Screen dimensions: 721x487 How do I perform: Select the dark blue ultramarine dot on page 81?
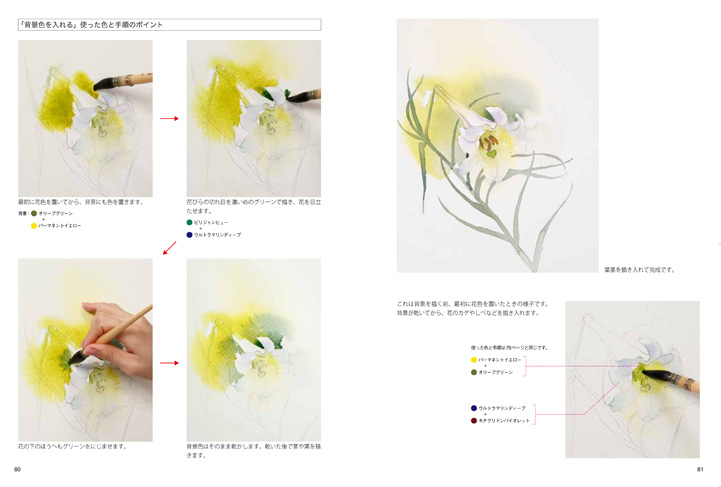474,408
